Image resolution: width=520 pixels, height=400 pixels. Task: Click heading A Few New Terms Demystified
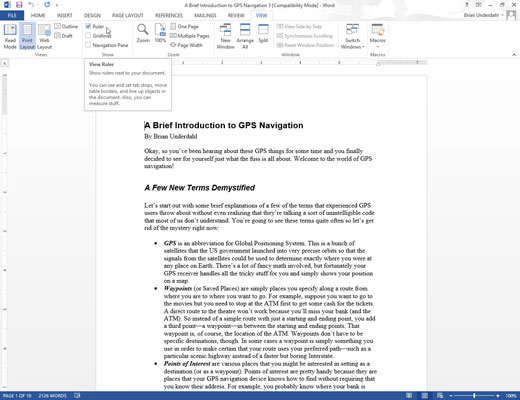[x=200, y=188]
